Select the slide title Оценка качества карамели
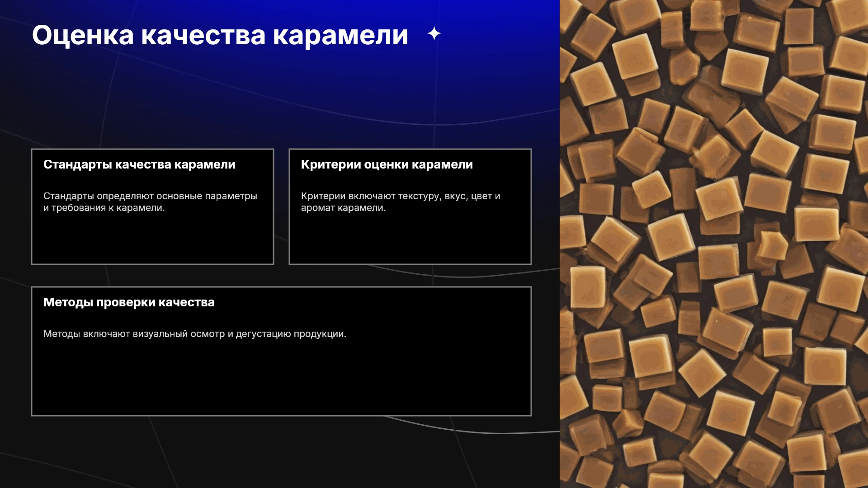Screen dimensions: 868x488 click(220, 35)
